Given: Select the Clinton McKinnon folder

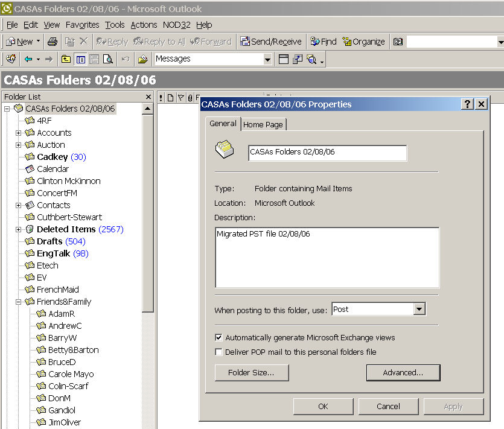Looking at the screenshot, I should [x=68, y=181].
